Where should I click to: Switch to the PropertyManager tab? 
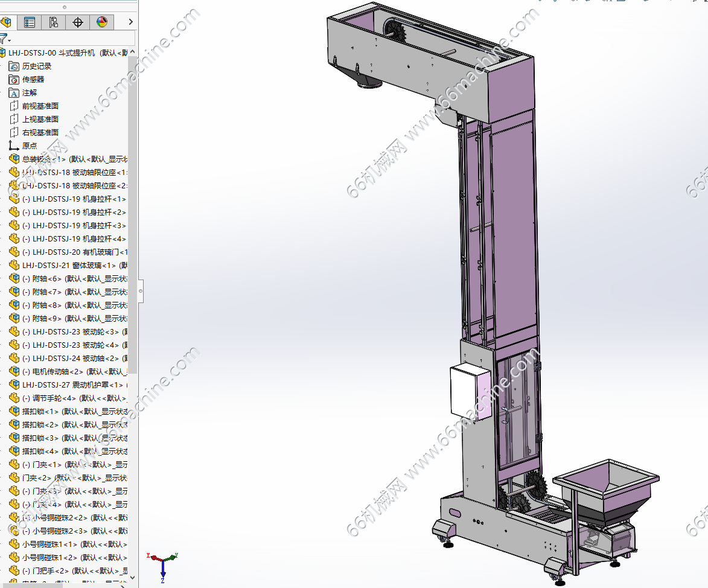click(x=29, y=22)
